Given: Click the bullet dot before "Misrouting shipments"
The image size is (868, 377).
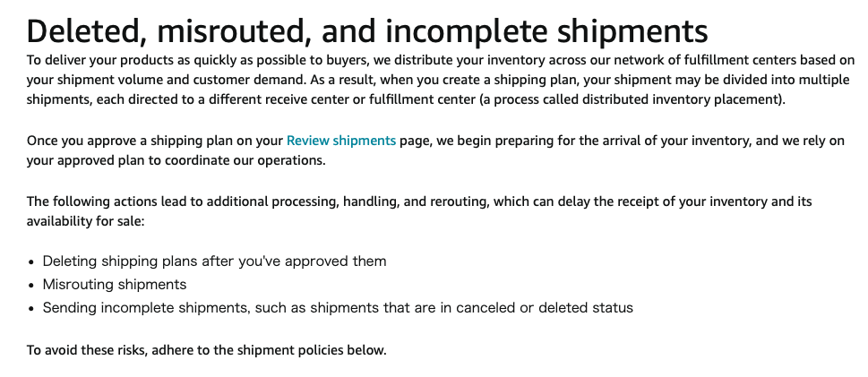Looking at the screenshot, I should pyautogui.click(x=31, y=286).
